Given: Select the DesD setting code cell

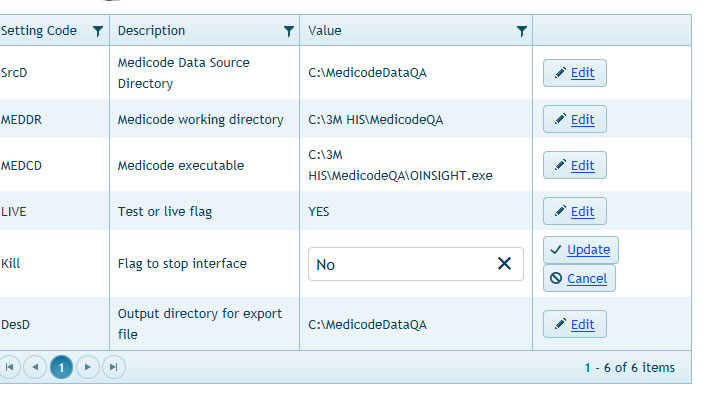Looking at the screenshot, I should click(15, 324).
